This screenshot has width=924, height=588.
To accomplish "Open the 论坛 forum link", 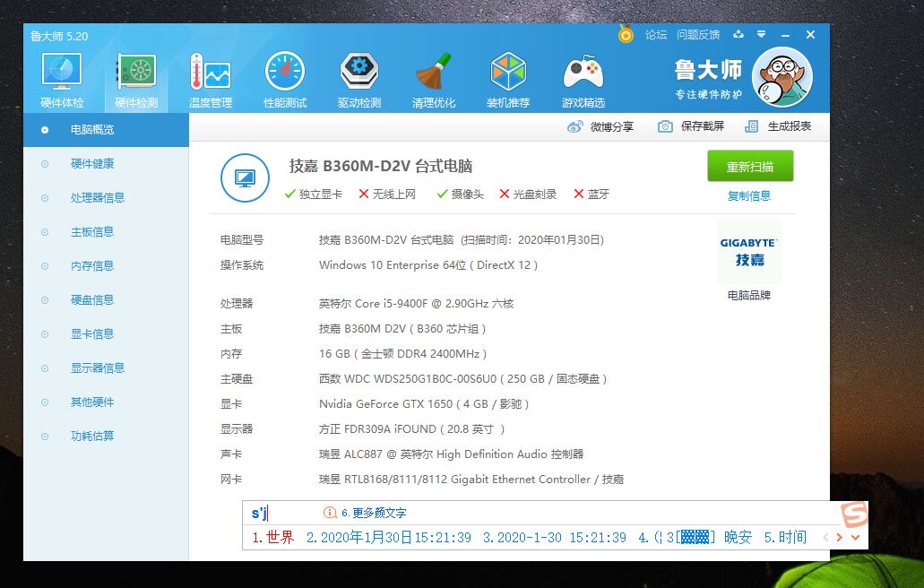I will pos(656,35).
